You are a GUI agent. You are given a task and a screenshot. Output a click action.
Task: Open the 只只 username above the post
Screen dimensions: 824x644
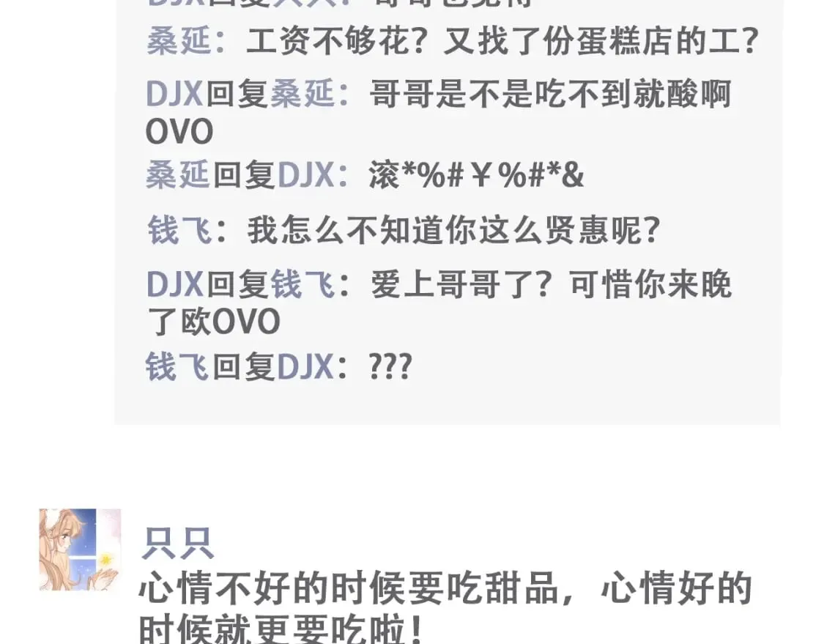pos(178,544)
